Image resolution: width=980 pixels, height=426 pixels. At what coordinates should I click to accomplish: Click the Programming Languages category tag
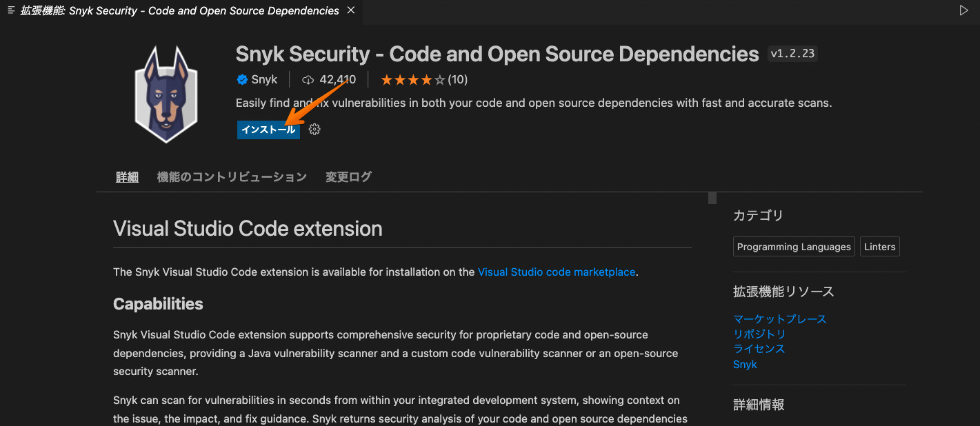[794, 247]
